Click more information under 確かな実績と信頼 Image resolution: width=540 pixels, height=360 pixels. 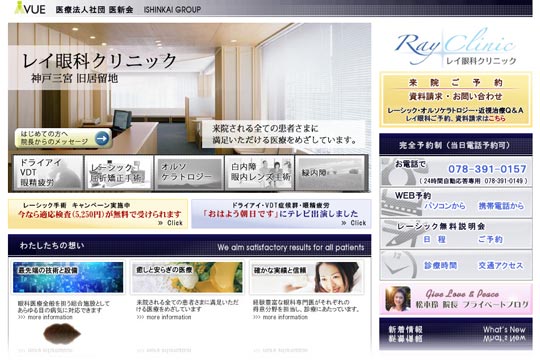[280, 317]
